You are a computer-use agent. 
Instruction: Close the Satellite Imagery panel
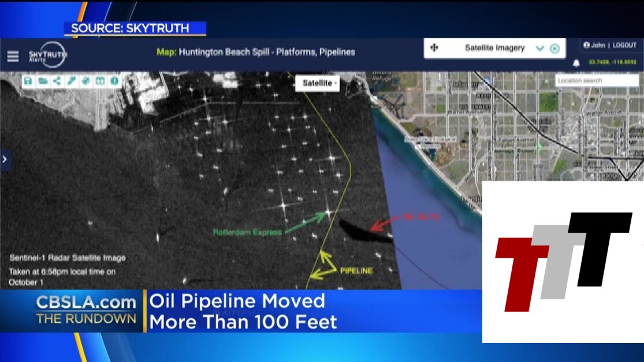point(555,48)
